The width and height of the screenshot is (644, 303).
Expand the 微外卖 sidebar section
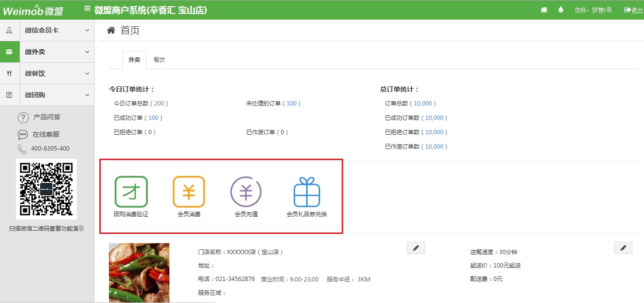click(47, 52)
